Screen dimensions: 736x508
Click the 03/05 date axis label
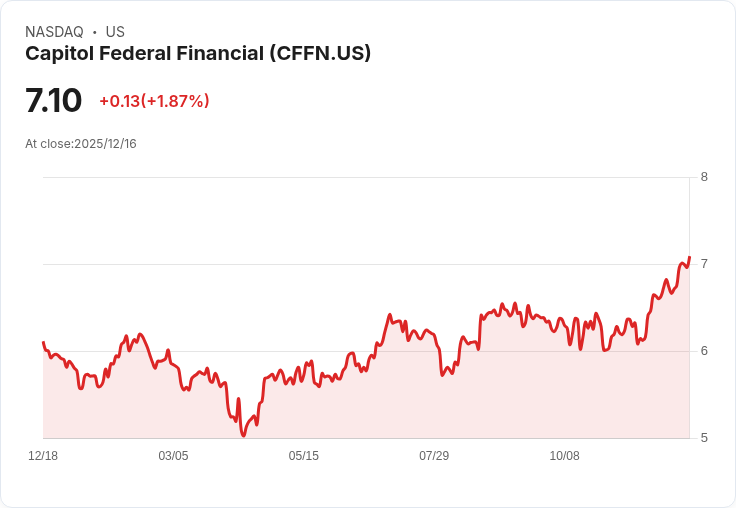(173, 456)
